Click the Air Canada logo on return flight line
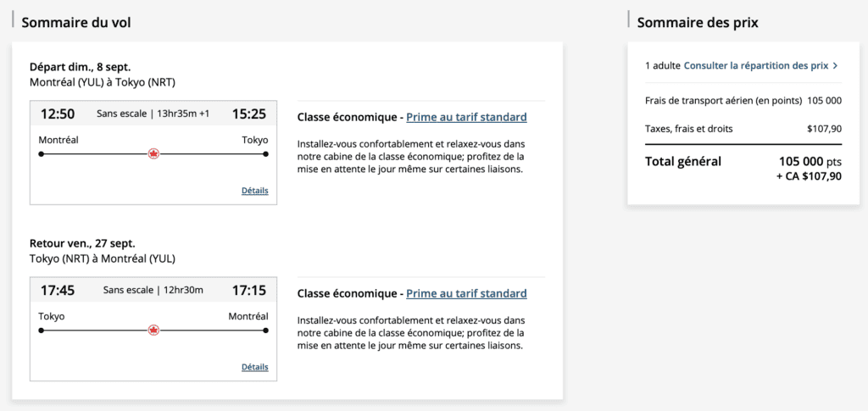The image size is (868, 411). coord(153,330)
